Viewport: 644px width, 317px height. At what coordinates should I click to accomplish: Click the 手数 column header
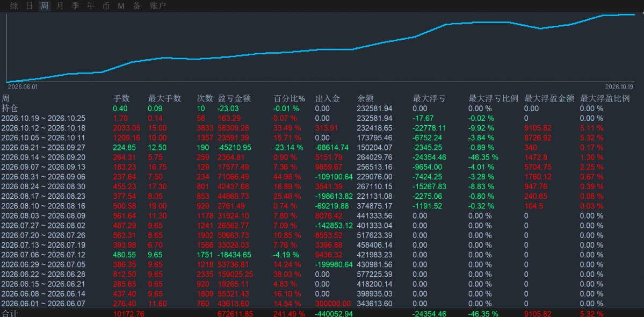(121, 98)
